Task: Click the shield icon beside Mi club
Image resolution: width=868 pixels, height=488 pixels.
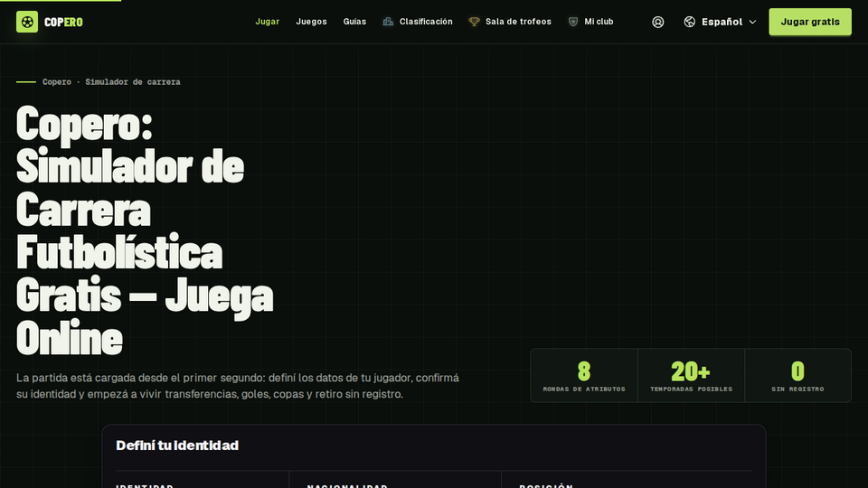Action: (x=573, y=22)
